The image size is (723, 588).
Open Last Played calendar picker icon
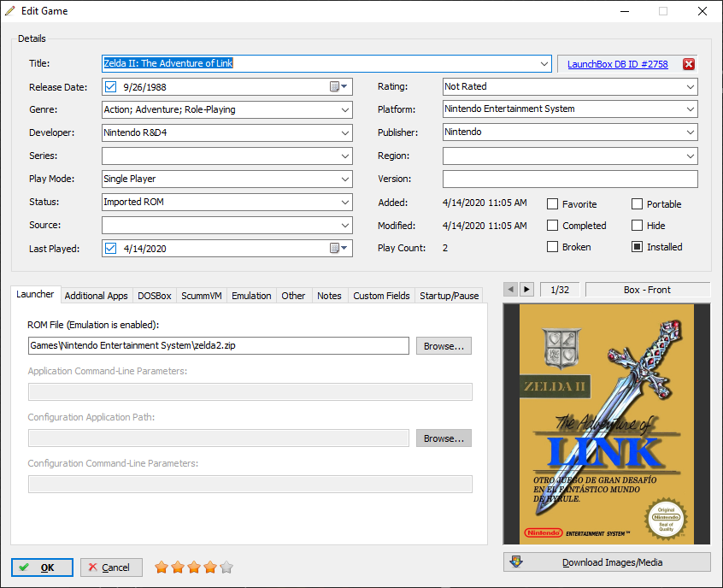[x=338, y=248]
